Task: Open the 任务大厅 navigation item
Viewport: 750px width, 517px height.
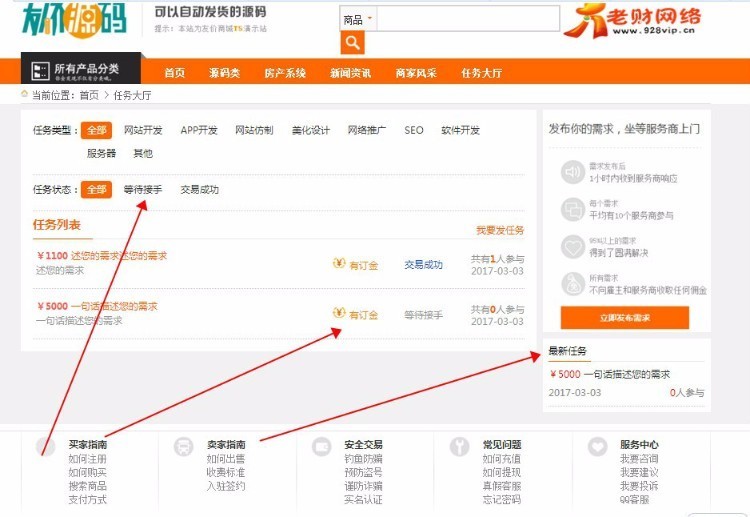Action: click(482, 73)
